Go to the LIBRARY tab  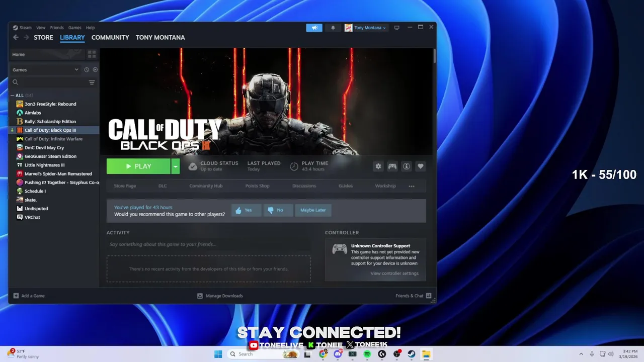coord(72,38)
